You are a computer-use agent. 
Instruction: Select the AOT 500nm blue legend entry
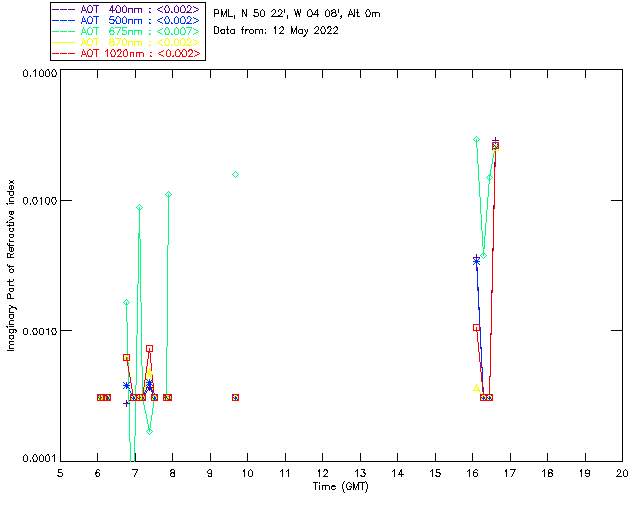click(x=126, y=20)
